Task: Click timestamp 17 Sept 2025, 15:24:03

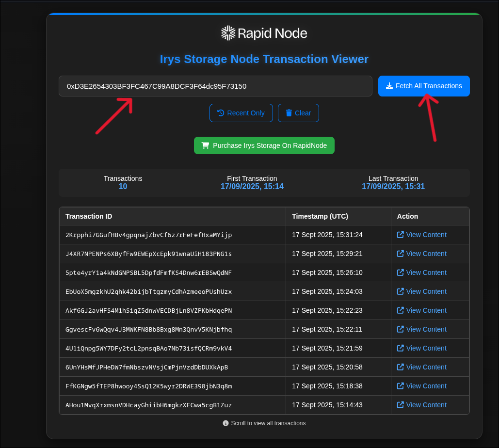Action: [x=327, y=291]
